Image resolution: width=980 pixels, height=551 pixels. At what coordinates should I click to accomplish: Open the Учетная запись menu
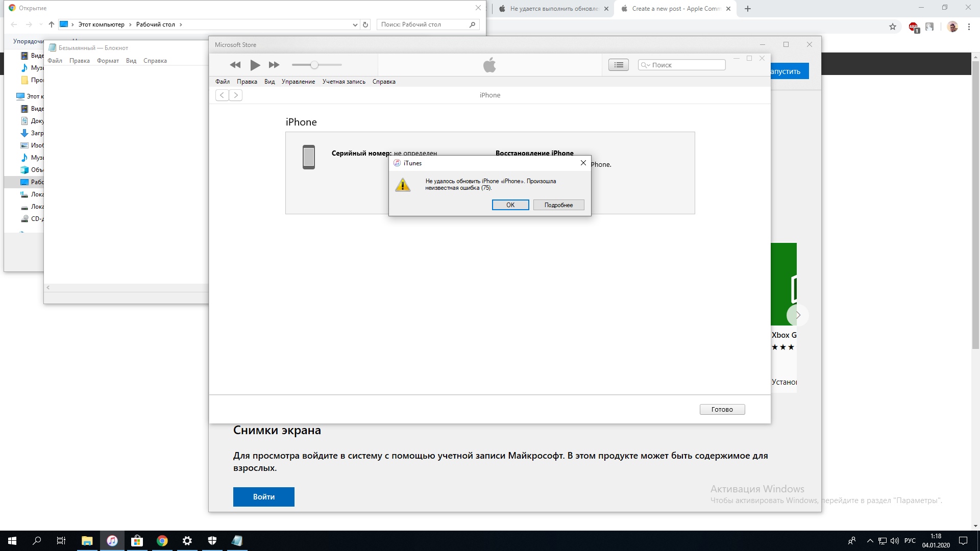344,82
